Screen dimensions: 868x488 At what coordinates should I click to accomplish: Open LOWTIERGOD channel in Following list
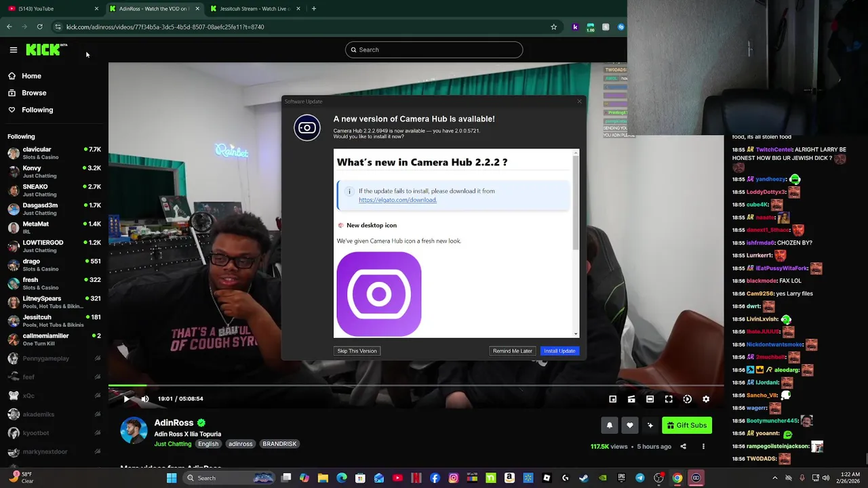[54, 246]
